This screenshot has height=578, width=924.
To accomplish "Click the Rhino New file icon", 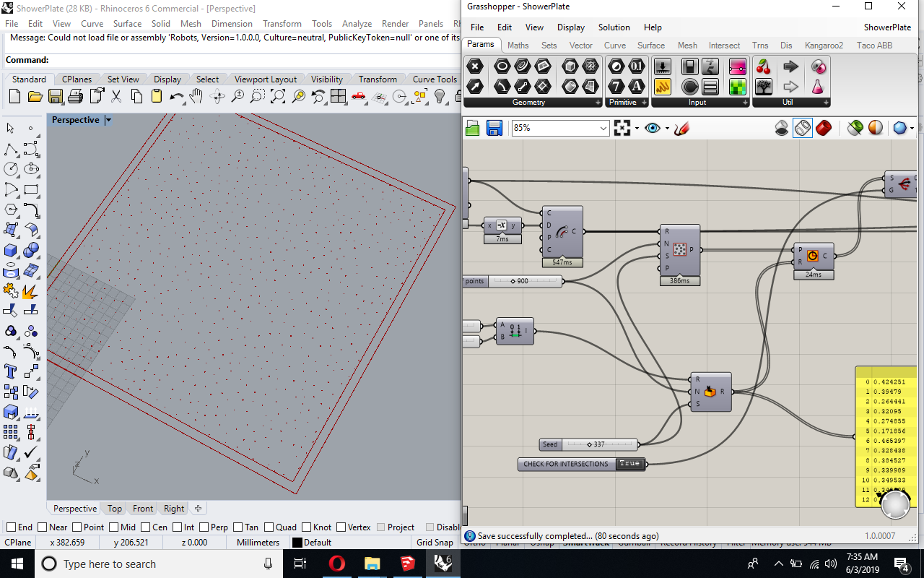I will [x=15, y=96].
